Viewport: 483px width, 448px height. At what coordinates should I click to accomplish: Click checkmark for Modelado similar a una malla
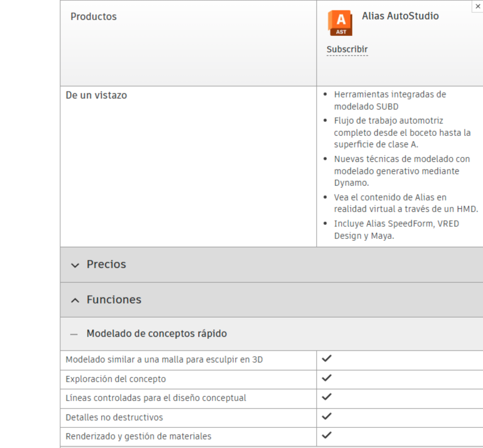pyautogui.click(x=326, y=359)
